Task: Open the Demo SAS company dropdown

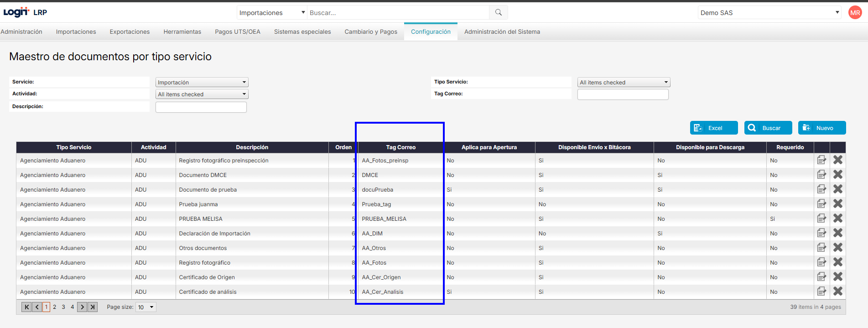Action: 769,13
